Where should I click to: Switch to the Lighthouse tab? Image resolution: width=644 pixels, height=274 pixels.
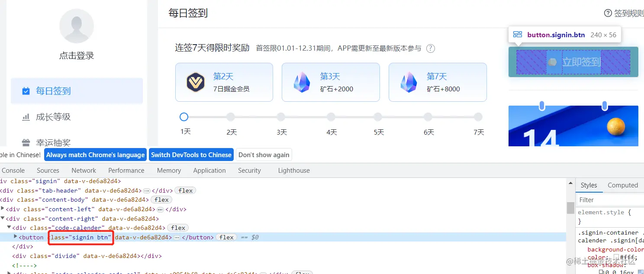tap(294, 171)
